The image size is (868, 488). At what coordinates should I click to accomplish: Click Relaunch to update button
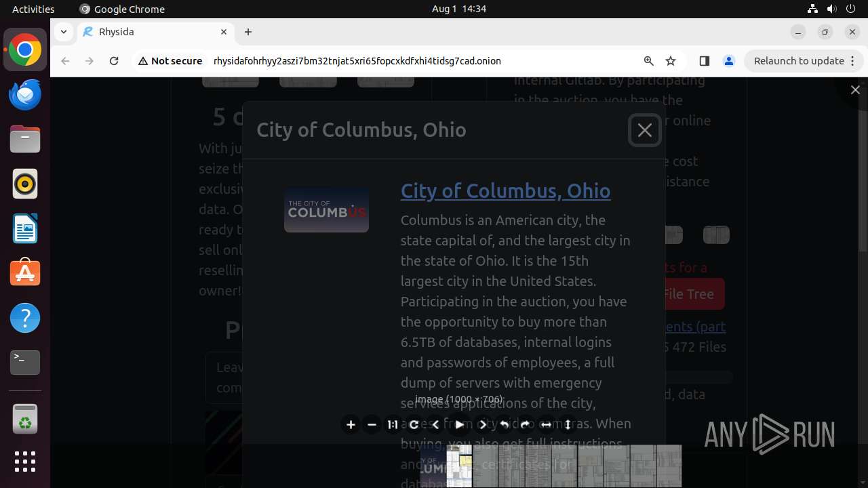[x=799, y=61]
